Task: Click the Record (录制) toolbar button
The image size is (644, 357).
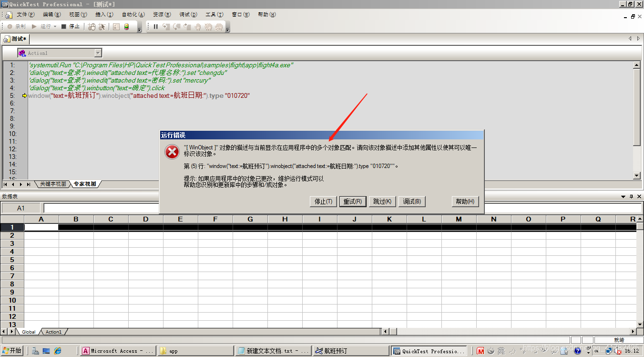Action: 17,27
